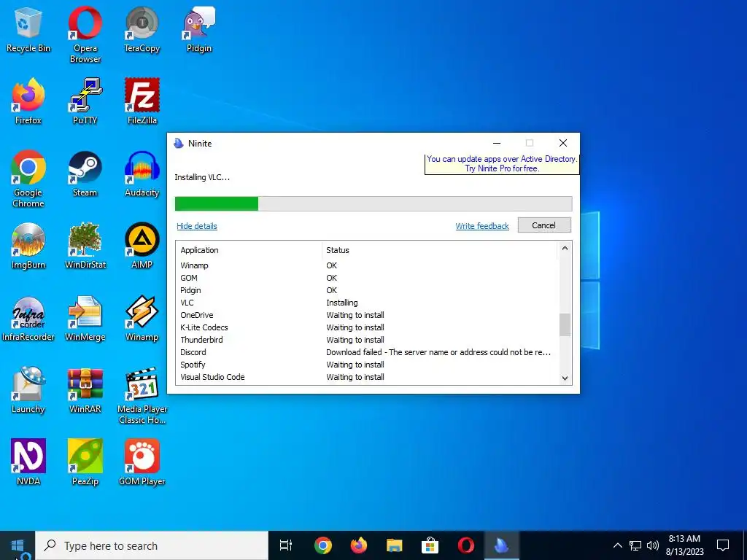Cancel the Ninite installation
Image resolution: width=747 pixels, height=560 pixels.
tap(544, 225)
